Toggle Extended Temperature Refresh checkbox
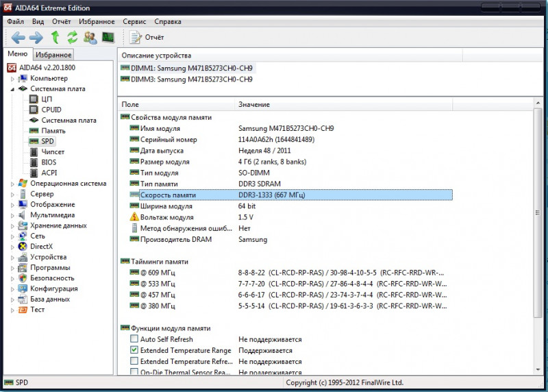548x392 pixels. pyautogui.click(x=134, y=361)
